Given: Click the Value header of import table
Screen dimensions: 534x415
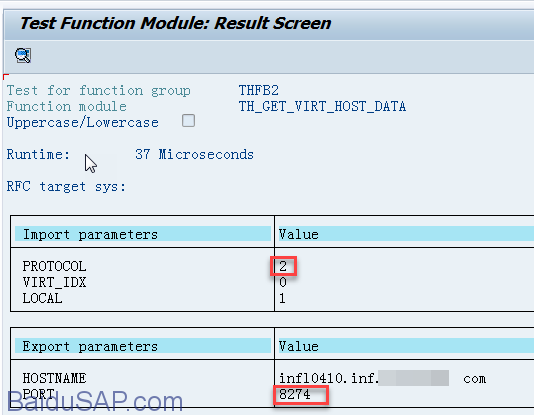Looking at the screenshot, I should 299,234.
